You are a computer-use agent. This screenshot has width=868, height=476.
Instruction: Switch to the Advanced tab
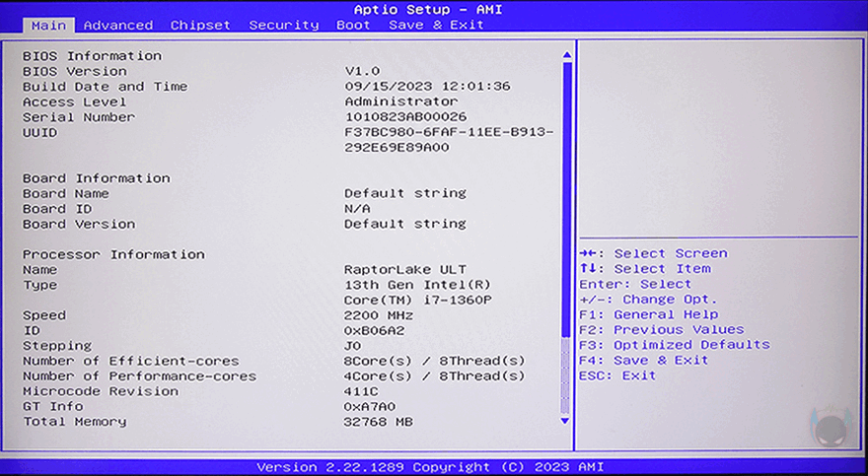[x=117, y=25]
